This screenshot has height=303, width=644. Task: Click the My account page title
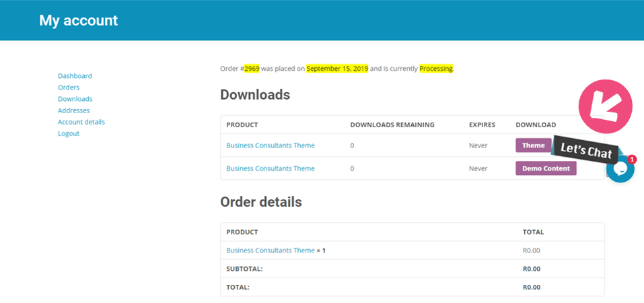[x=79, y=20]
